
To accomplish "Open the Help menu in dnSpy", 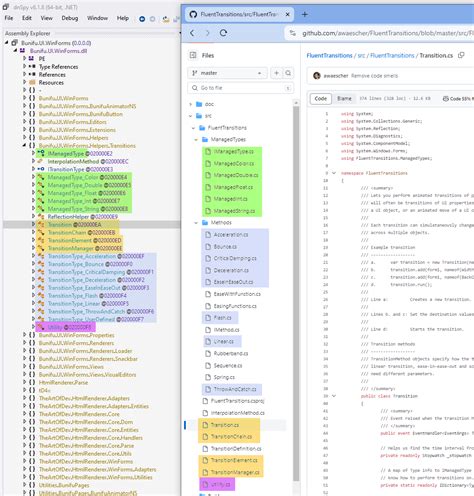I will (123, 18).
